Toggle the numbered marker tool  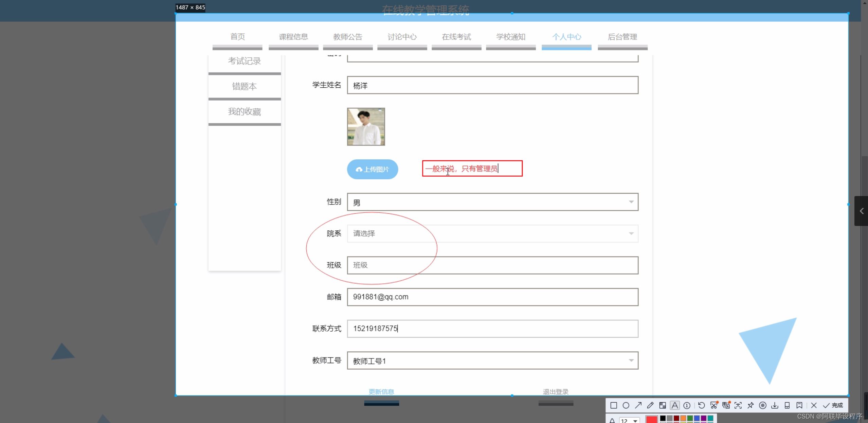[x=687, y=405]
